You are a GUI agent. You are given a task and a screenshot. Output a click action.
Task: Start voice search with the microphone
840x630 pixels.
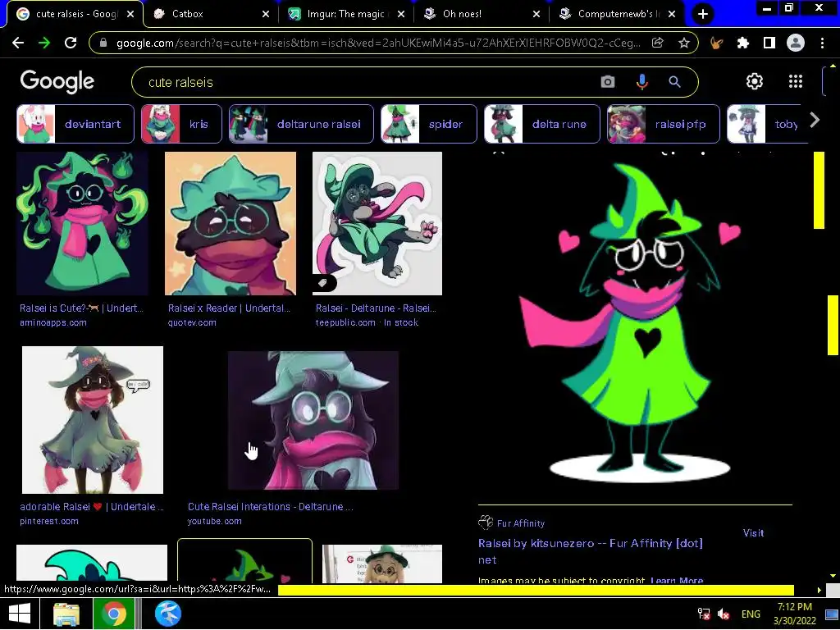click(641, 82)
